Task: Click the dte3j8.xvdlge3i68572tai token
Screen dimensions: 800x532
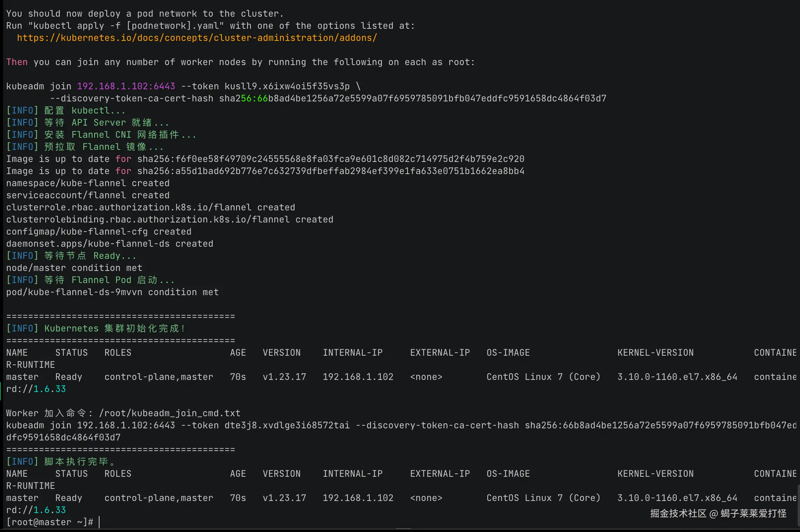Action: click(287, 425)
